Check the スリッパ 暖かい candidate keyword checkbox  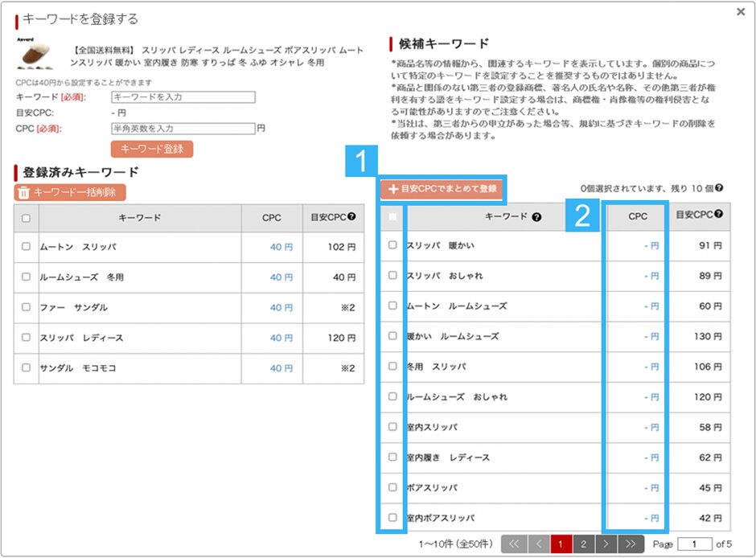click(392, 245)
